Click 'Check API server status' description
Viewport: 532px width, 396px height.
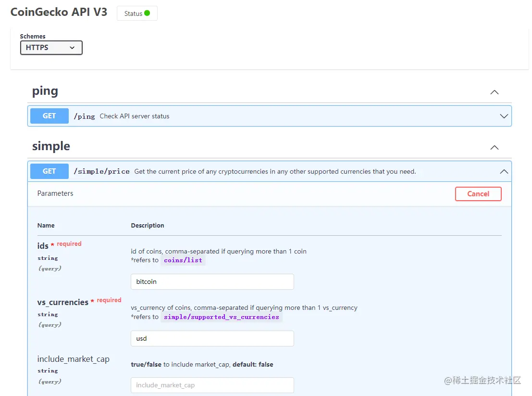pyautogui.click(x=135, y=116)
